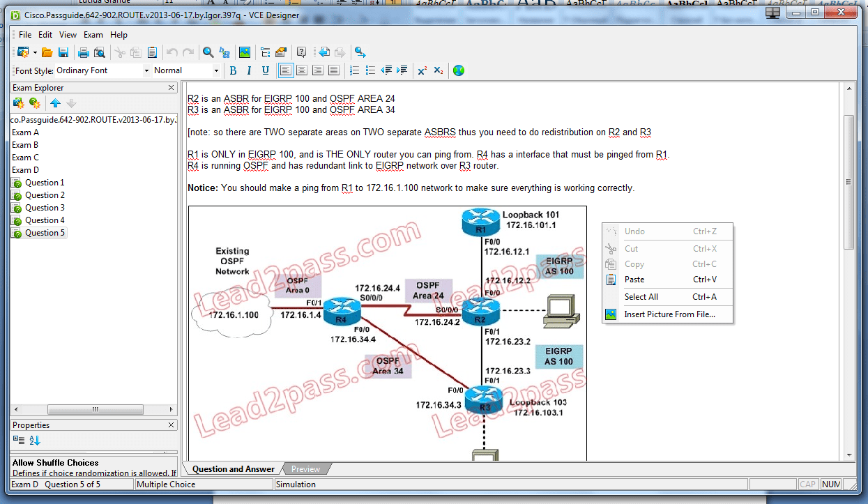Switch to the Preview tab
The image size is (868, 504).
pos(305,469)
